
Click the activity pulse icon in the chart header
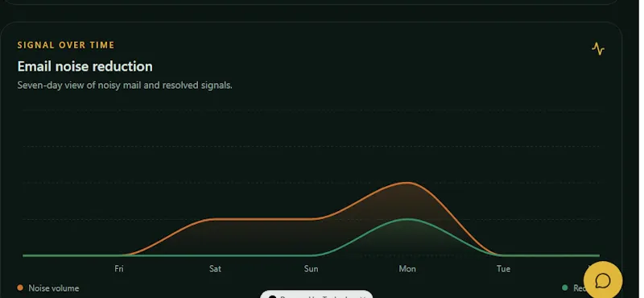pos(598,48)
